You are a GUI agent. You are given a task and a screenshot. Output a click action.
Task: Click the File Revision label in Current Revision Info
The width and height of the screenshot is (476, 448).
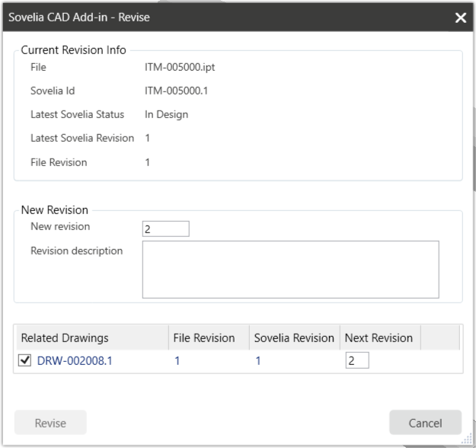coord(59,162)
